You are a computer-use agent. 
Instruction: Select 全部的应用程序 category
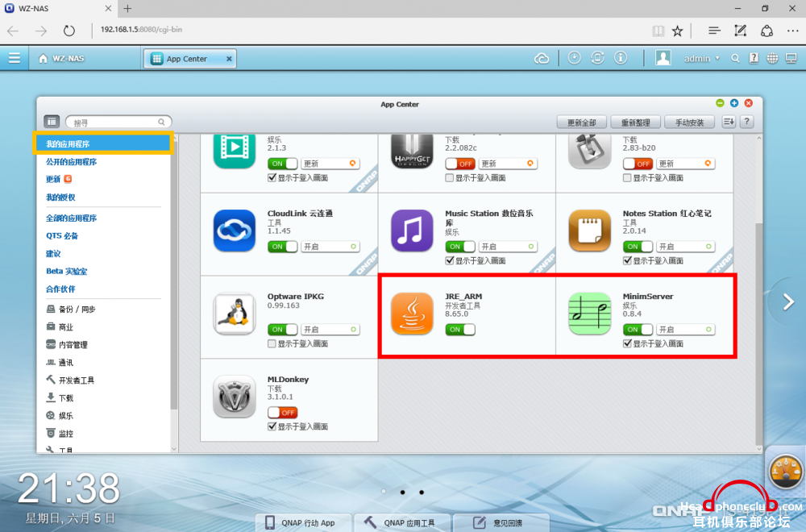[x=72, y=218]
